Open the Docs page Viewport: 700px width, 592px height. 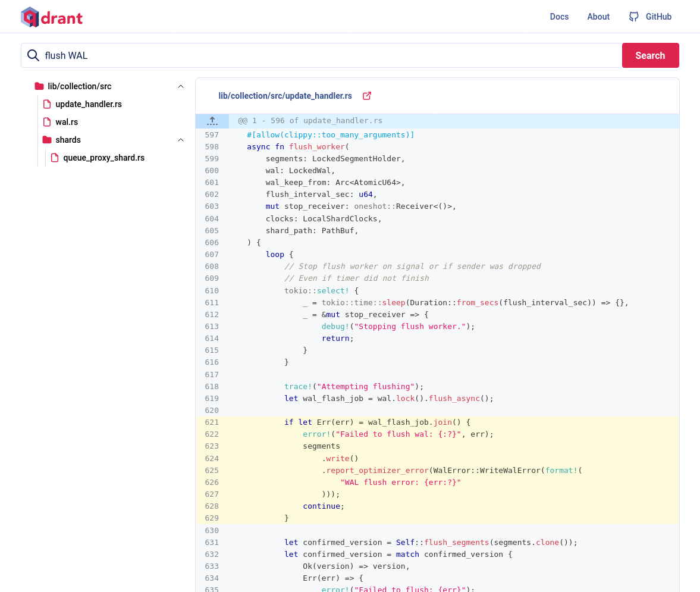(559, 17)
